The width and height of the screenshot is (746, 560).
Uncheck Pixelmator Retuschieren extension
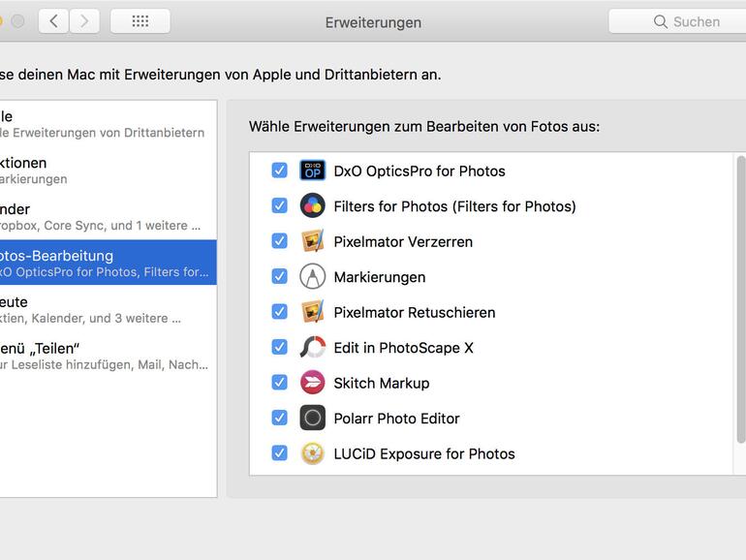[279, 312]
